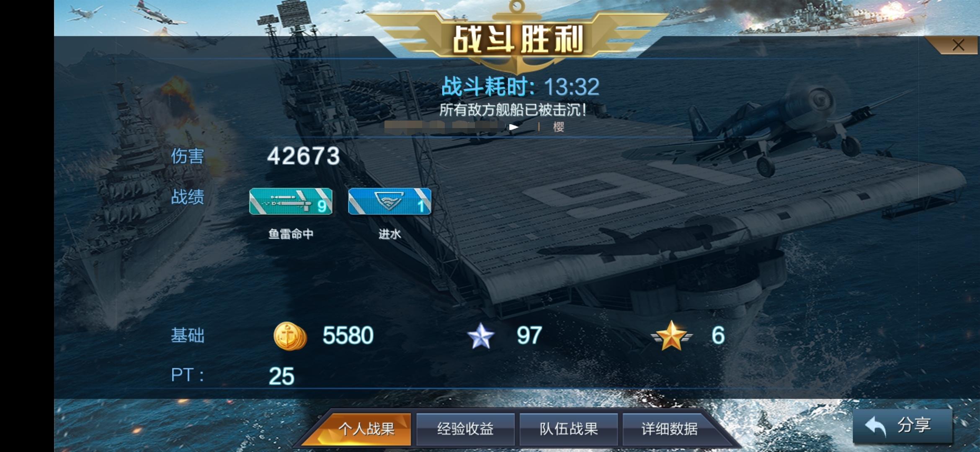Tap the flooding (进水) achievement badge
980x452 pixels.
(389, 201)
